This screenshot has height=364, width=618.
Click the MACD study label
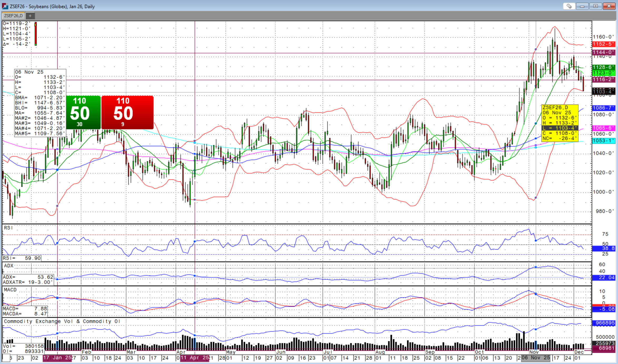[x=10, y=290]
